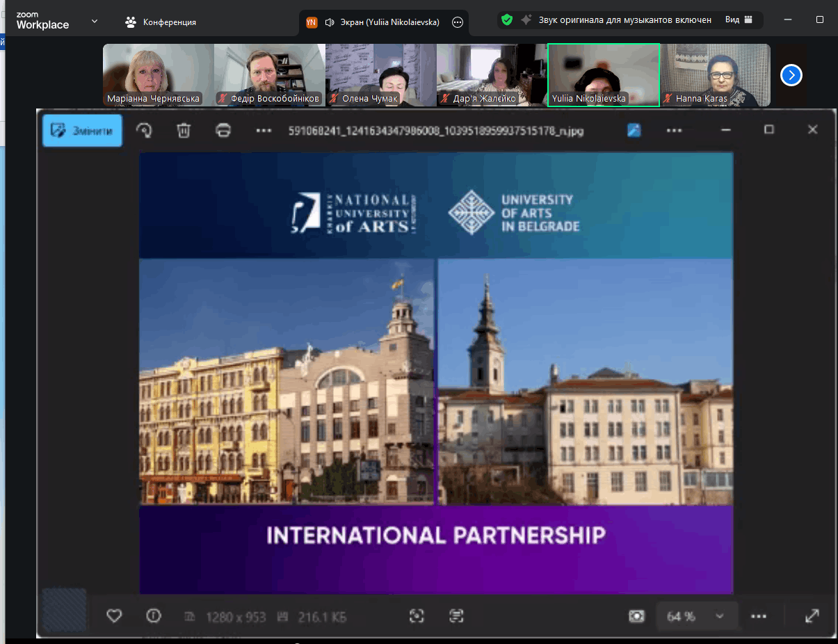Click the green encryption shield icon

point(507,20)
